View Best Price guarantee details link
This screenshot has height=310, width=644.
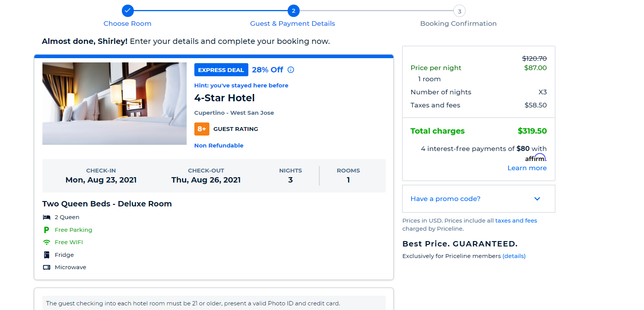(514, 256)
